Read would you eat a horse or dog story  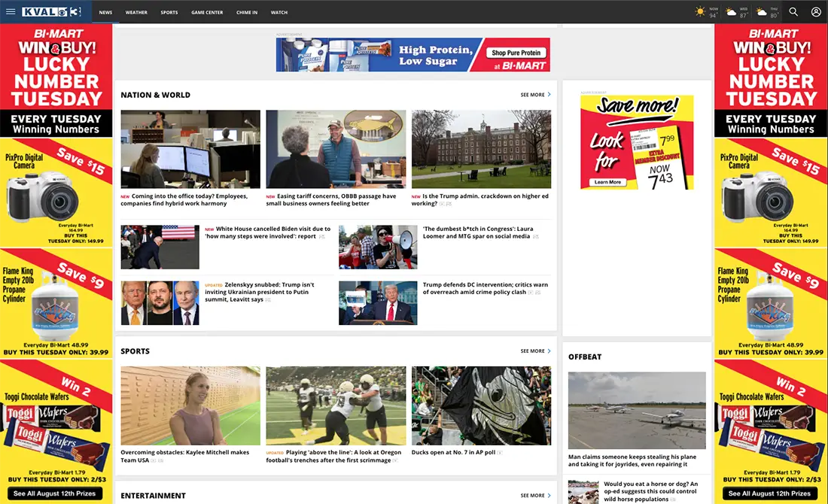[x=650, y=491]
